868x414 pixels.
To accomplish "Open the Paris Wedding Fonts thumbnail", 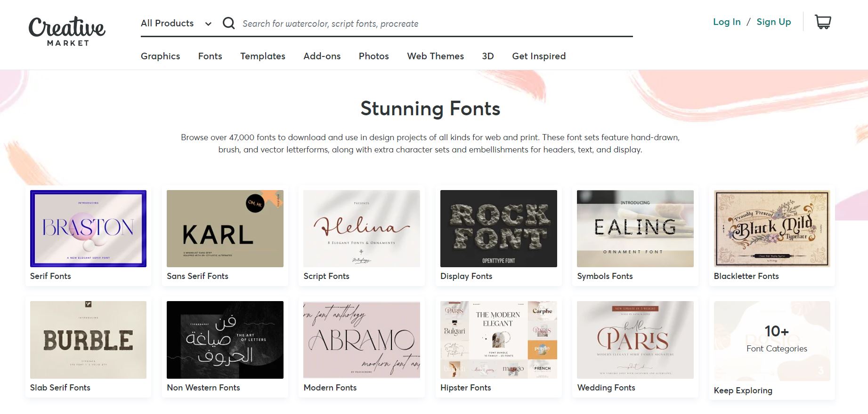I will coord(635,340).
